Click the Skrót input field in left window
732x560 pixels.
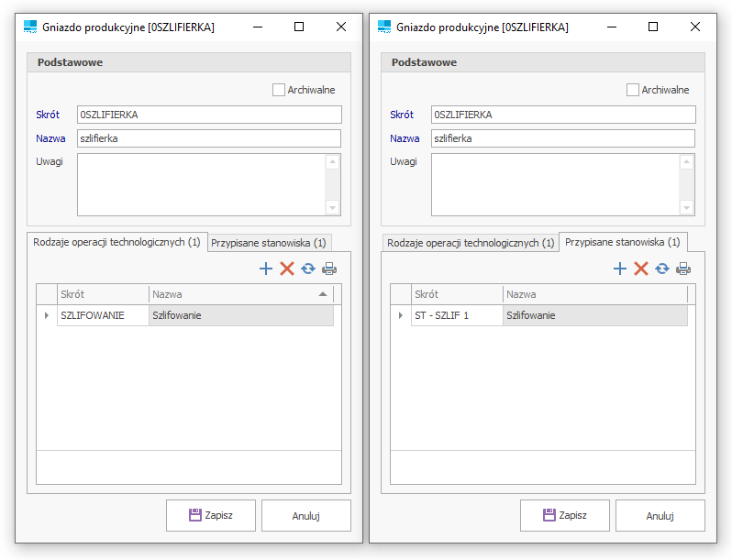pyautogui.click(x=209, y=115)
